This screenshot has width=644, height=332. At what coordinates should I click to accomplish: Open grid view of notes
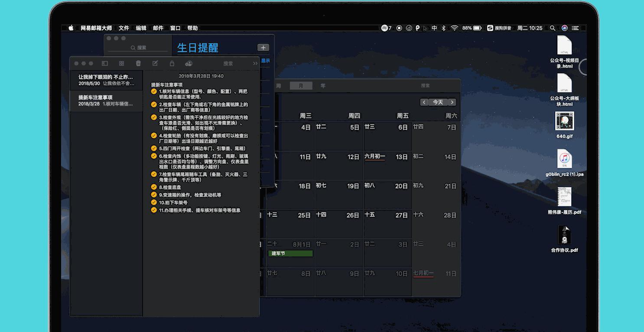pyautogui.click(x=121, y=63)
